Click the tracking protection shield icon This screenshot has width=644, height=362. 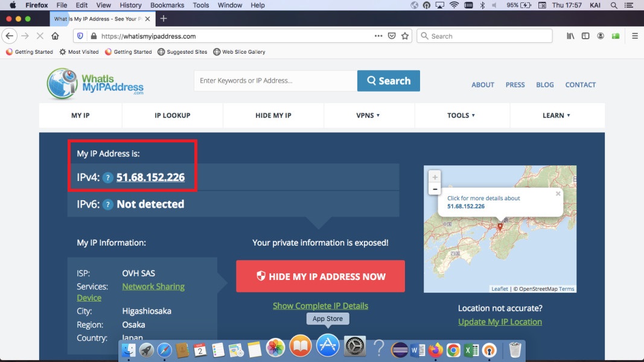80,36
